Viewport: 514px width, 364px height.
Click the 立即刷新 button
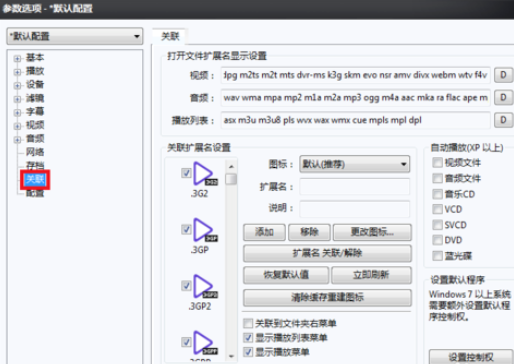coord(371,275)
